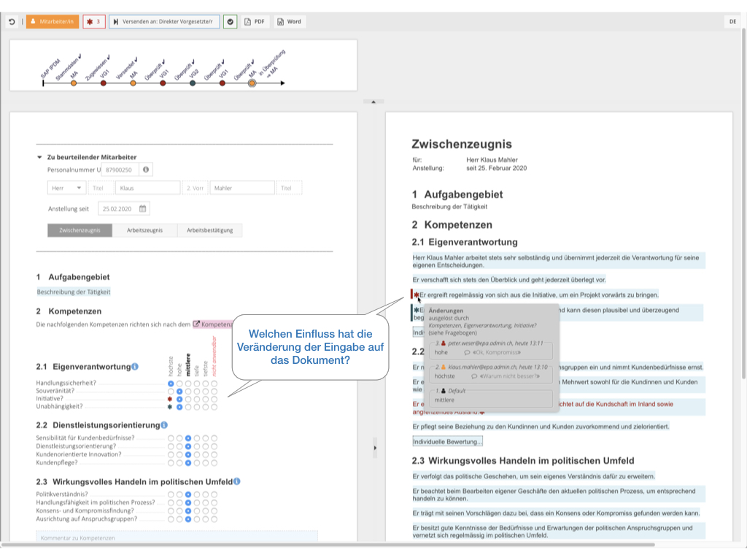
Task: Select hohe radio for Initiative
Action: [x=179, y=399]
